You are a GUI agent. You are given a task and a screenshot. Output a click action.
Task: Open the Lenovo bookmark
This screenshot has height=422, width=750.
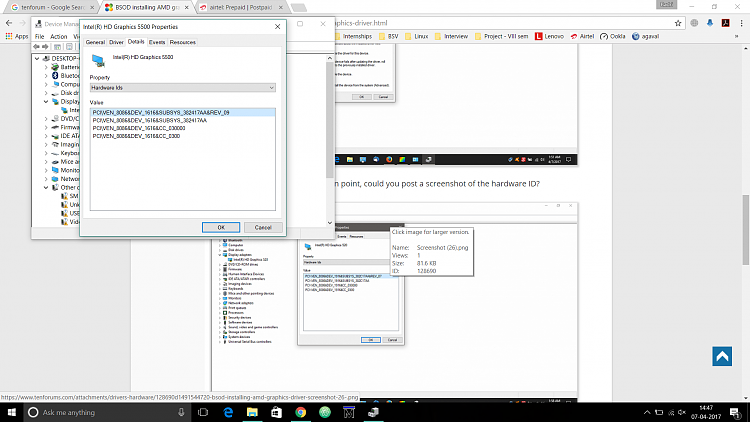[549, 36]
